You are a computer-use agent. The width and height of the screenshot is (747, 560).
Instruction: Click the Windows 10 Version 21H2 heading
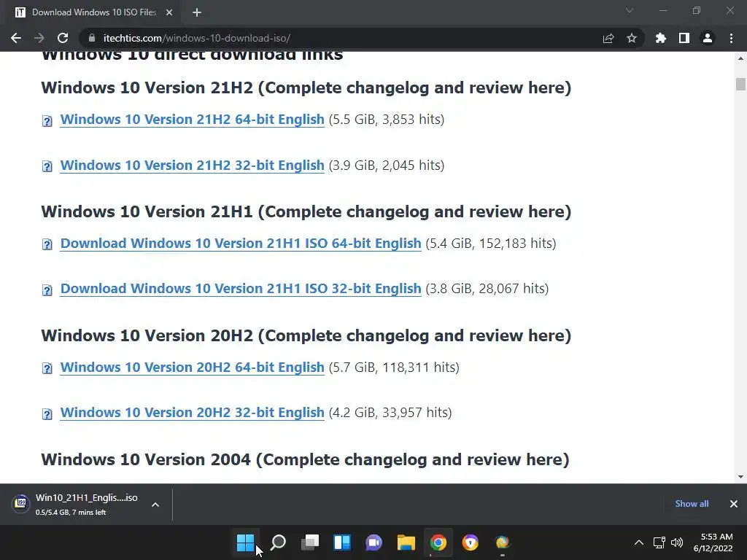[x=306, y=87]
